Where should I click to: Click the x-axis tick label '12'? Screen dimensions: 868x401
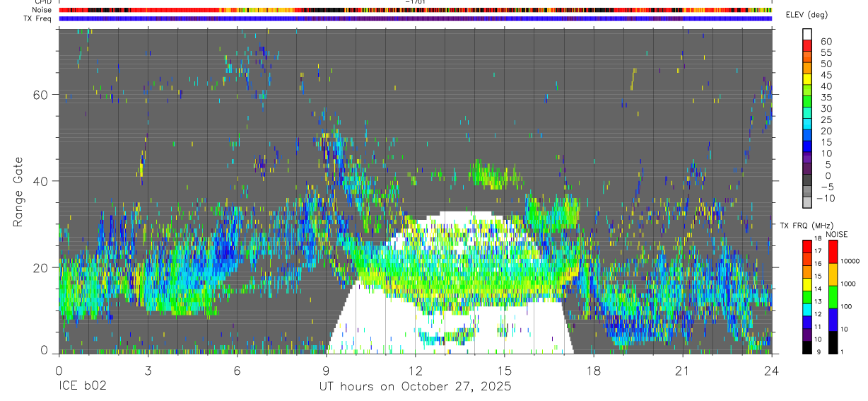(x=415, y=371)
